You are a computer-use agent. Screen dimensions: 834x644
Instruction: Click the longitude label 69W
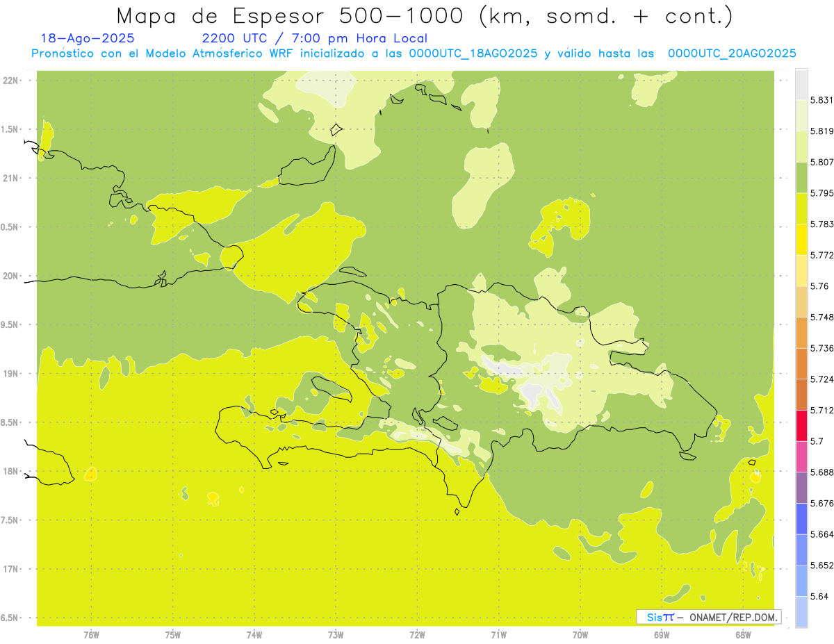662,634
